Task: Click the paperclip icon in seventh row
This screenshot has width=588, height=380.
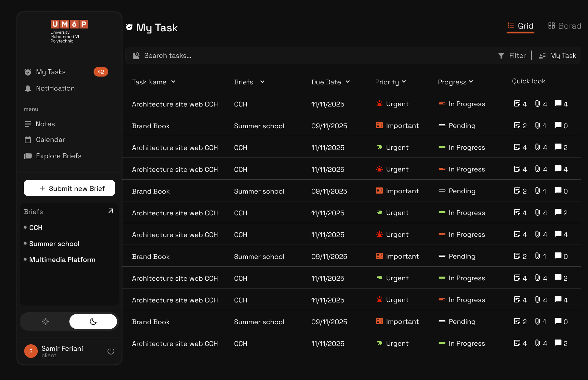Action: pyautogui.click(x=537, y=234)
